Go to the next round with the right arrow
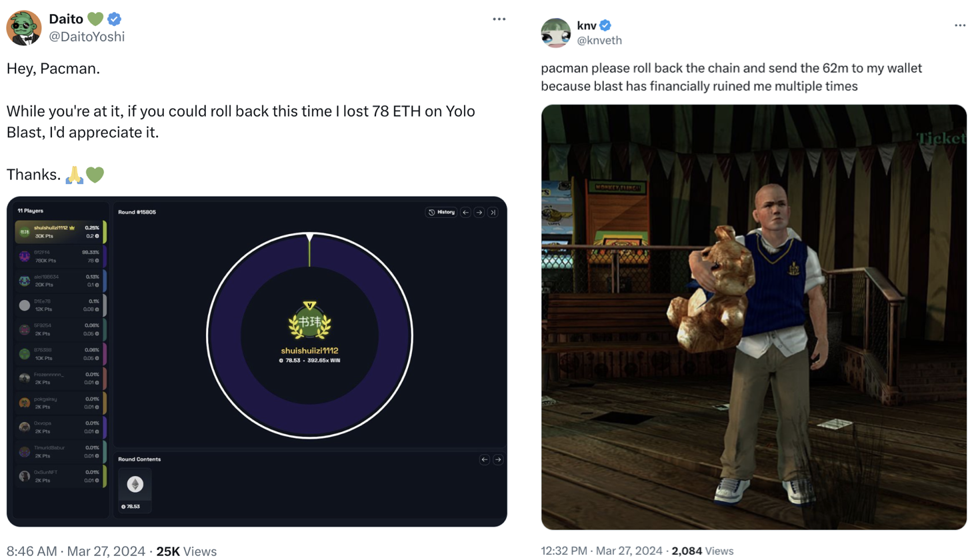The height and width of the screenshot is (560, 972). point(479,212)
